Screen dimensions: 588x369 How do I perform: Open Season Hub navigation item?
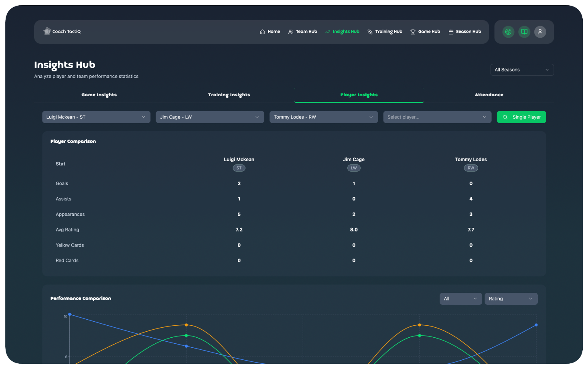pos(464,32)
